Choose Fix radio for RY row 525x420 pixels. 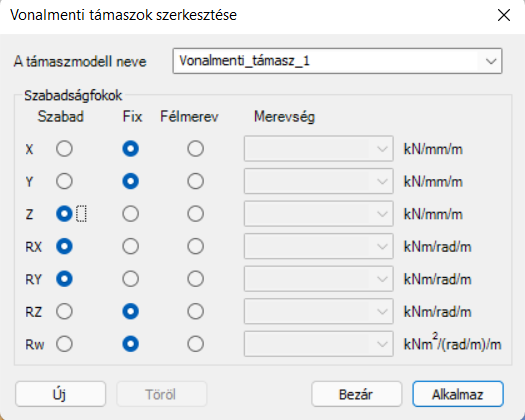pos(131,279)
